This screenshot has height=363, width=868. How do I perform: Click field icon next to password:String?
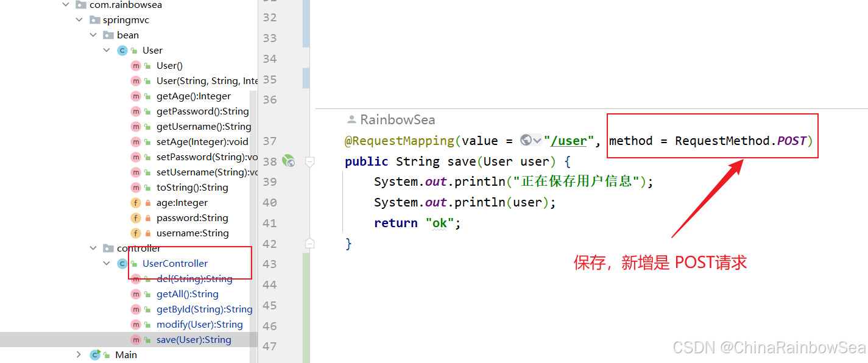coord(136,218)
